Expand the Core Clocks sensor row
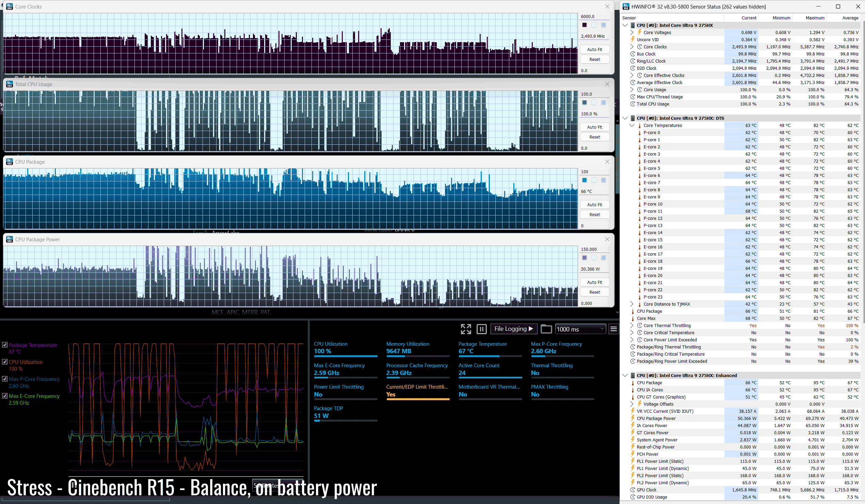The width and height of the screenshot is (865, 504). tap(631, 47)
